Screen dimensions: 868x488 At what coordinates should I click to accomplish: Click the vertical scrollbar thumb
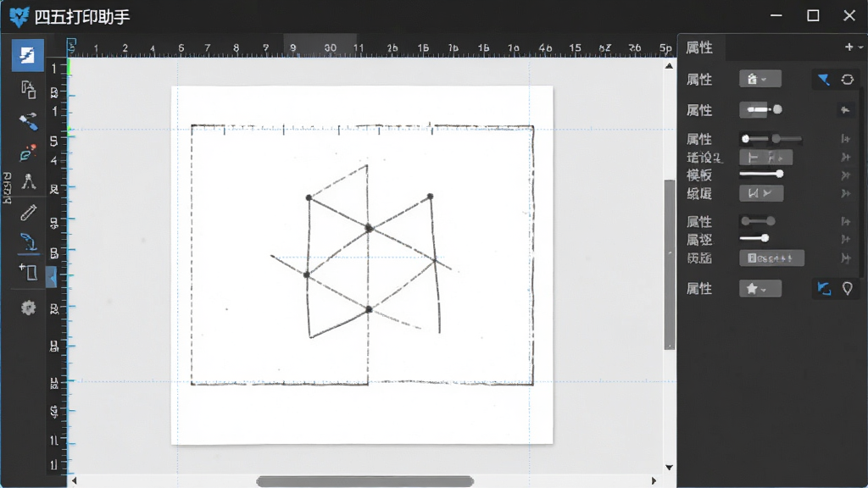point(670,264)
